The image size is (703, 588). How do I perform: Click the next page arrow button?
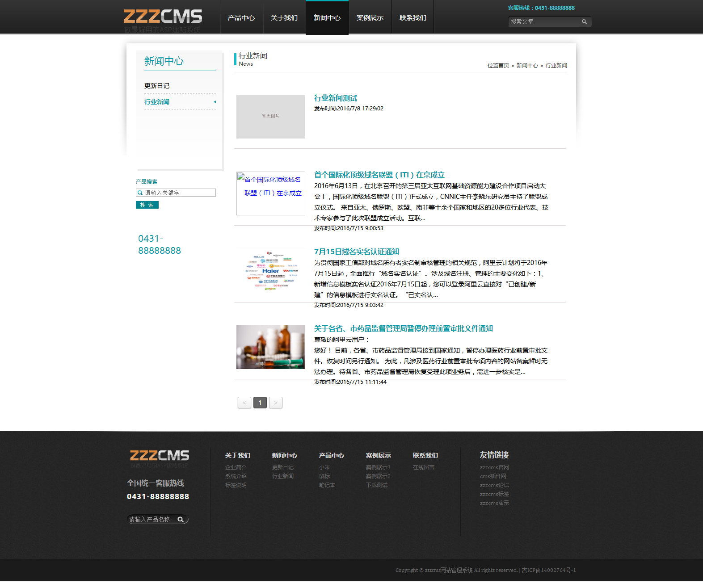pos(276,403)
